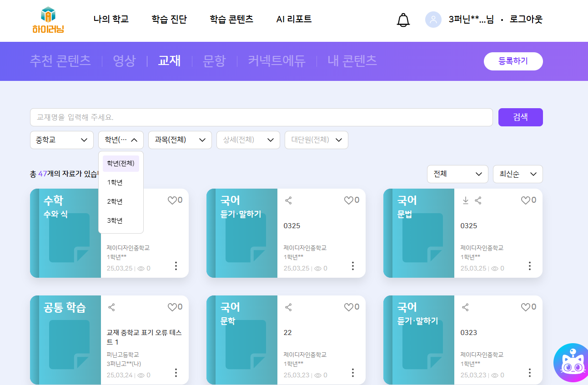
Task: Select 2학년 from the grade list
Action: [x=115, y=201]
